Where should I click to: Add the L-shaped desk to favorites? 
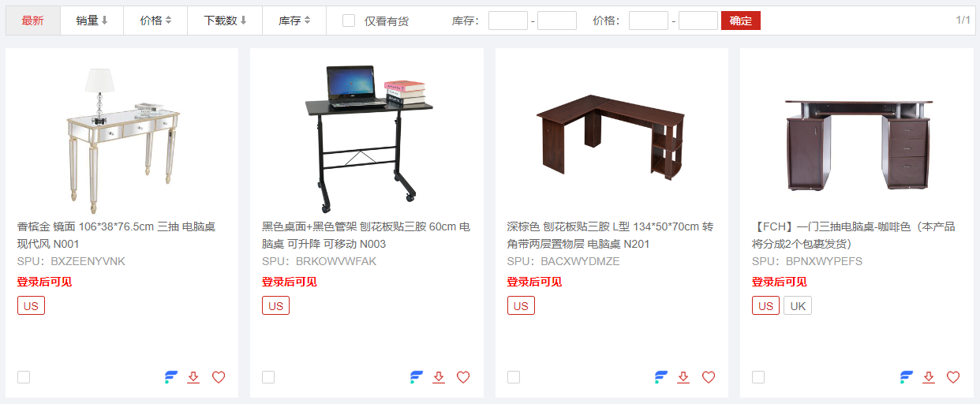709,377
